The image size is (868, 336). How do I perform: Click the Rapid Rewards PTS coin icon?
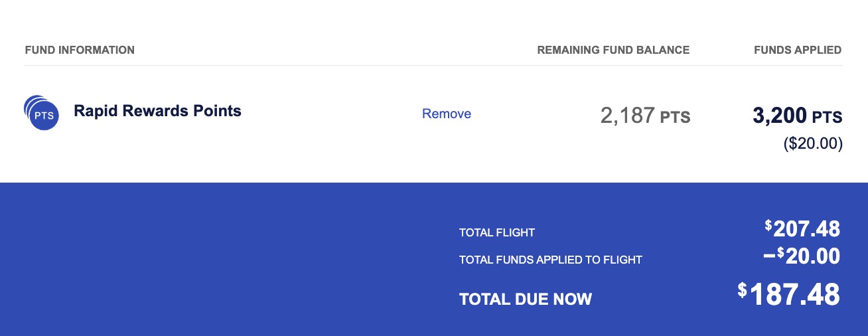pyautogui.click(x=42, y=113)
